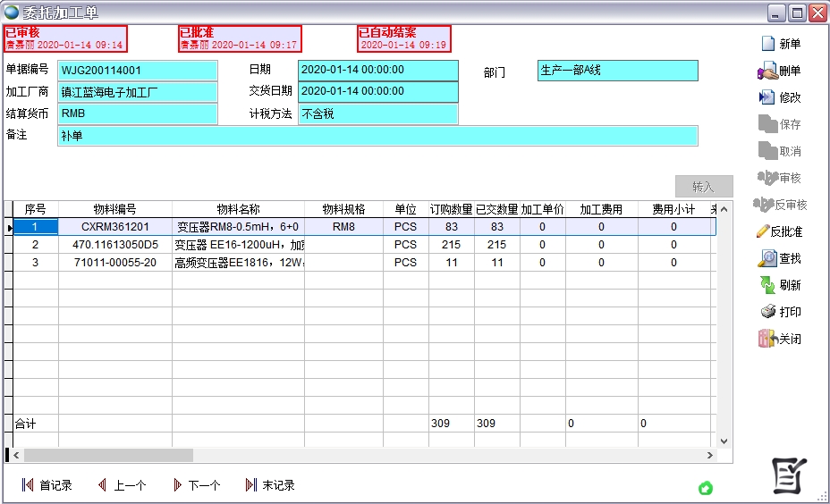Jump to 末记录 last record
Viewport: 830px width, 504px height.
tap(250, 485)
